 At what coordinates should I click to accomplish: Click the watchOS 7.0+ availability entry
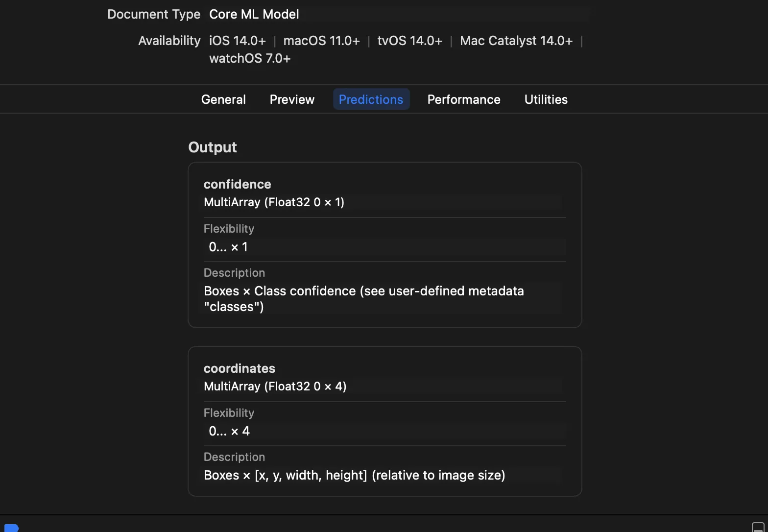point(250,58)
